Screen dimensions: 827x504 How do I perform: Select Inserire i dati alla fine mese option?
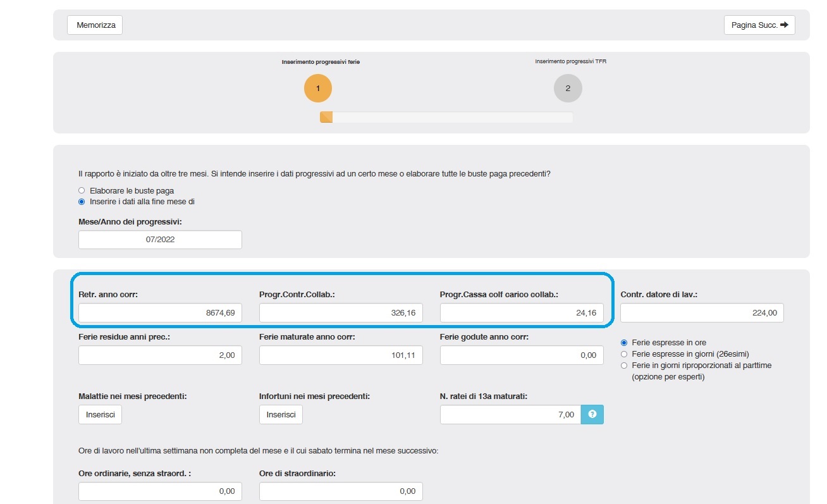point(81,202)
